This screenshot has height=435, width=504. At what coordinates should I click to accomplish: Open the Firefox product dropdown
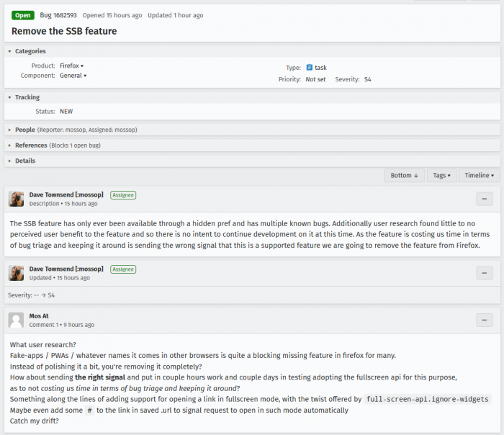click(x=72, y=66)
